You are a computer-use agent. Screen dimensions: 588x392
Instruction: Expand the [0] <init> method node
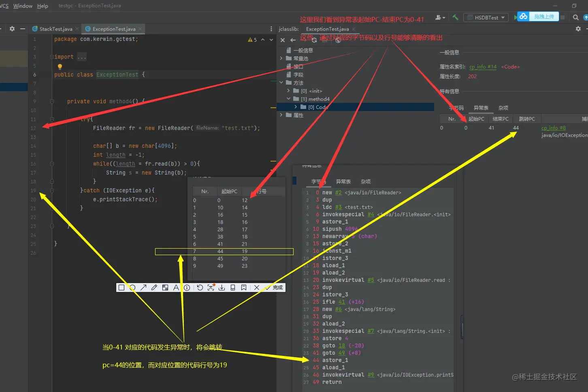pyautogui.click(x=288, y=91)
